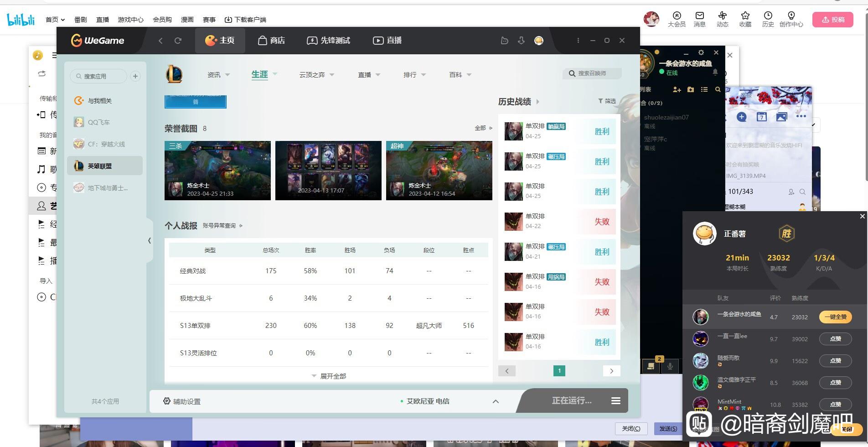Click 搜索召唤师 search field
Image resolution: width=868 pixels, height=447 pixels.
[x=592, y=73]
